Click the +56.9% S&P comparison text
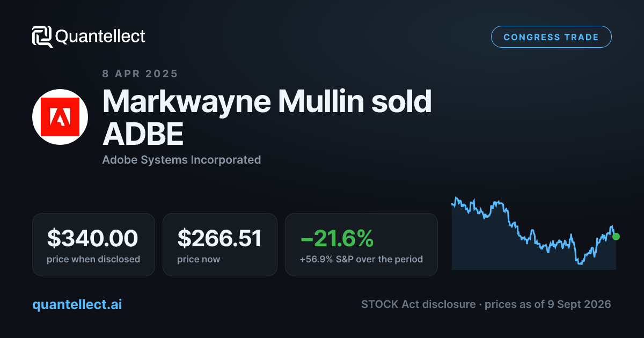This screenshot has height=338, width=644. tap(361, 259)
